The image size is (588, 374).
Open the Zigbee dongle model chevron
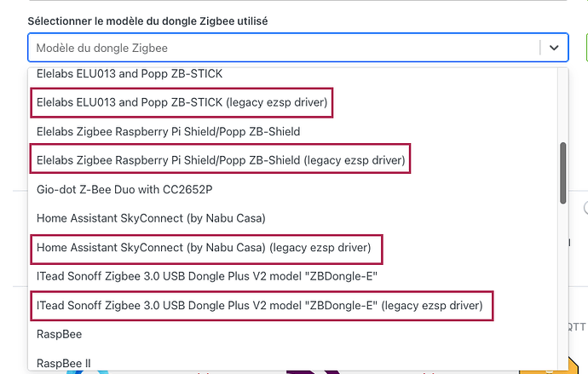pyautogui.click(x=555, y=49)
